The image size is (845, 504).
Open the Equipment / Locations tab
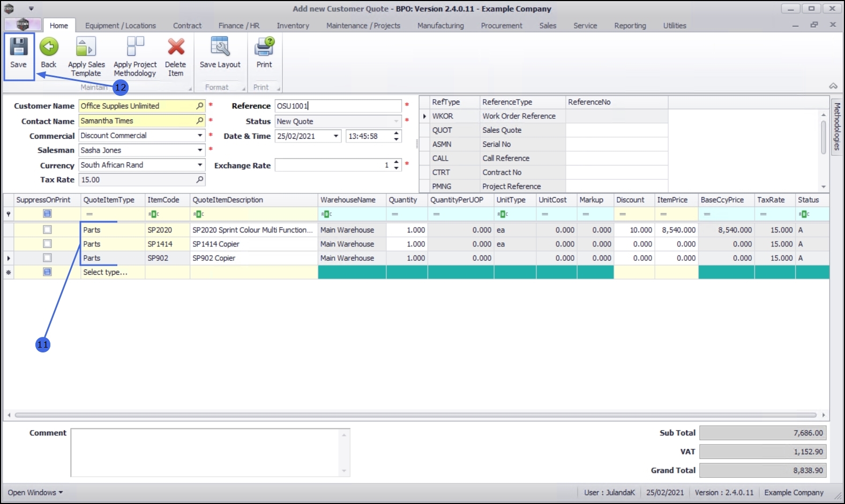point(121,26)
